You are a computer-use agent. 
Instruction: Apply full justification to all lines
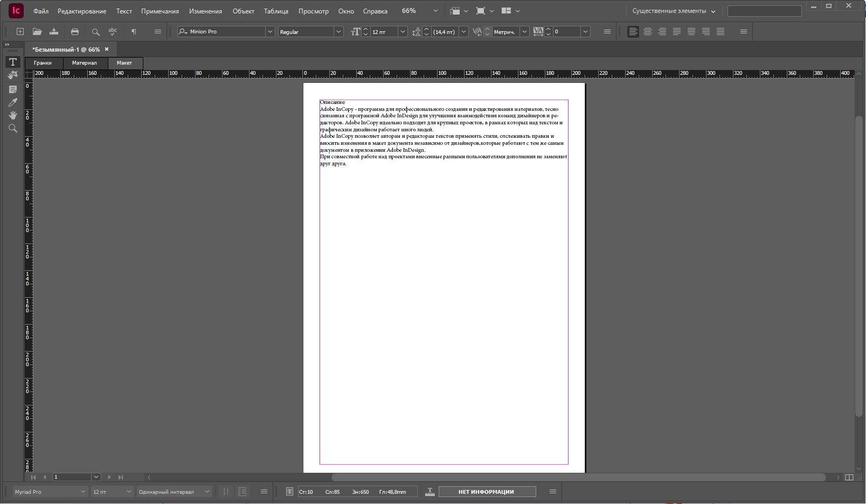(720, 32)
